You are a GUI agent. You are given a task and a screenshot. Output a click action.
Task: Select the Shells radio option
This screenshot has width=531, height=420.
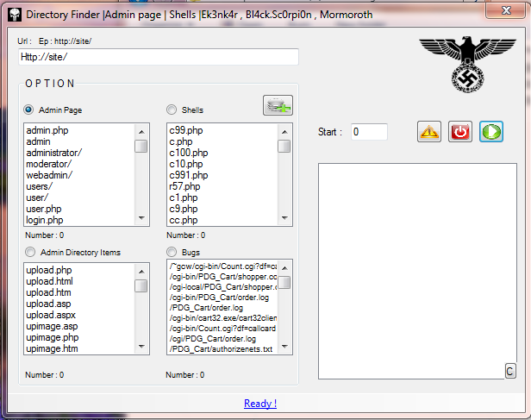[x=172, y=110]
